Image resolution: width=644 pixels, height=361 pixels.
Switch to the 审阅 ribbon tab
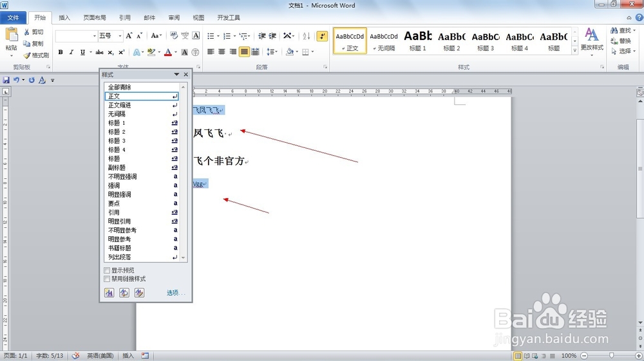174,17
